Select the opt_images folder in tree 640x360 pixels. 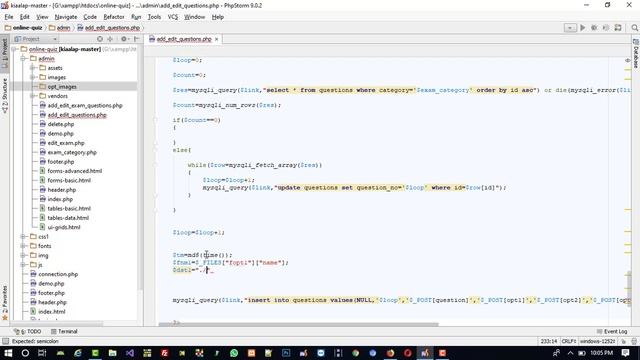click(62, 87)
